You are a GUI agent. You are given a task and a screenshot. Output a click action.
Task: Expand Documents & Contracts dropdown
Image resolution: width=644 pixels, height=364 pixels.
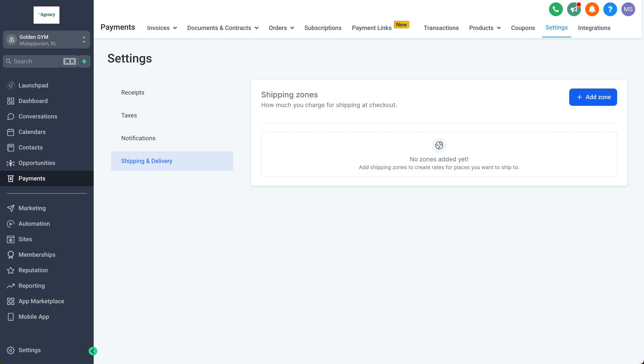coord(222,28)
